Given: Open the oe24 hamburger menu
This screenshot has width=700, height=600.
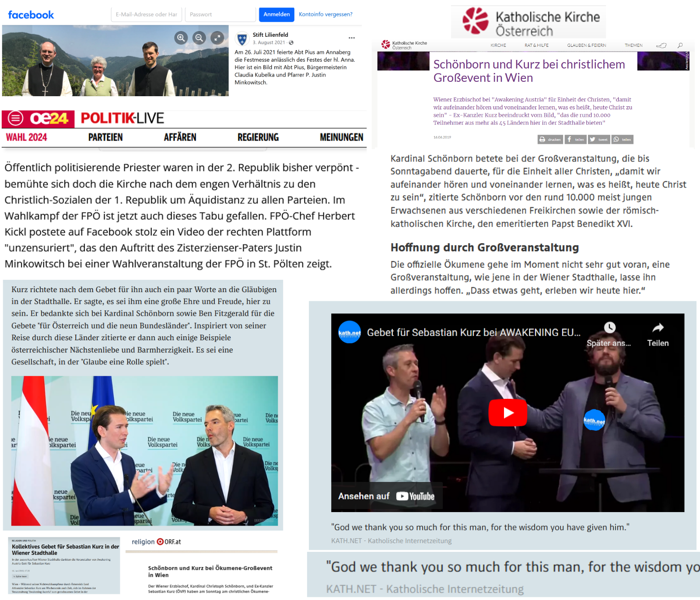Looking at the screenshot, I should click(x=16, y=118).
